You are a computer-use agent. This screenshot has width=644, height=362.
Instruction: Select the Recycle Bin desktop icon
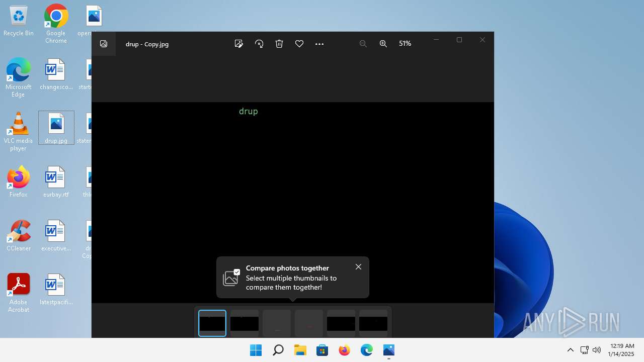tap(19, 21)
